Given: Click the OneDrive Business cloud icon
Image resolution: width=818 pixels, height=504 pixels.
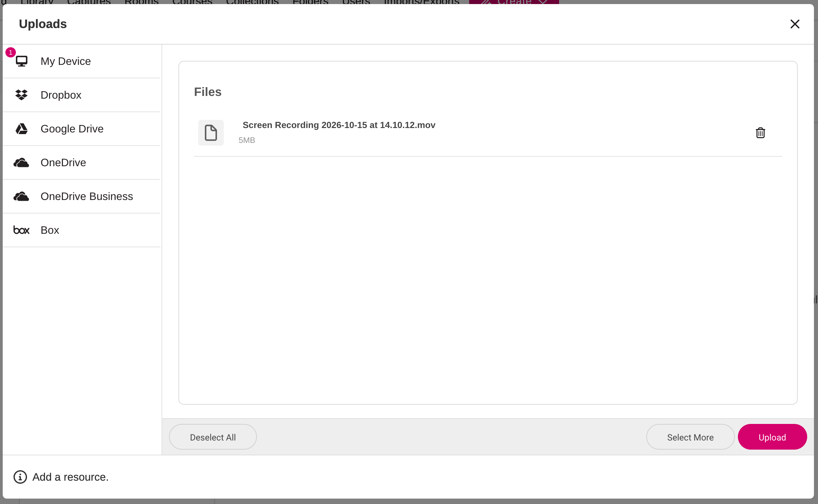Looking at the screenshot, I should pyautogui.click(x=21, y=196).
